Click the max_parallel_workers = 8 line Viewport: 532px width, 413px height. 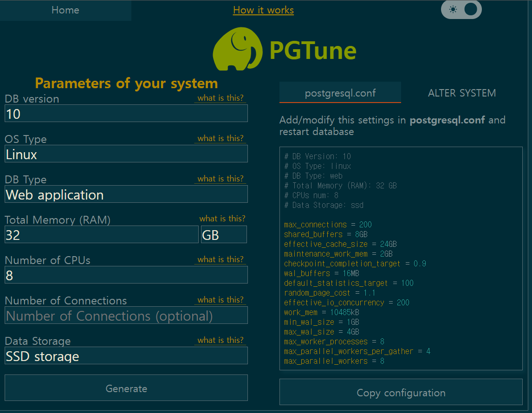click(x=334, y=361)
